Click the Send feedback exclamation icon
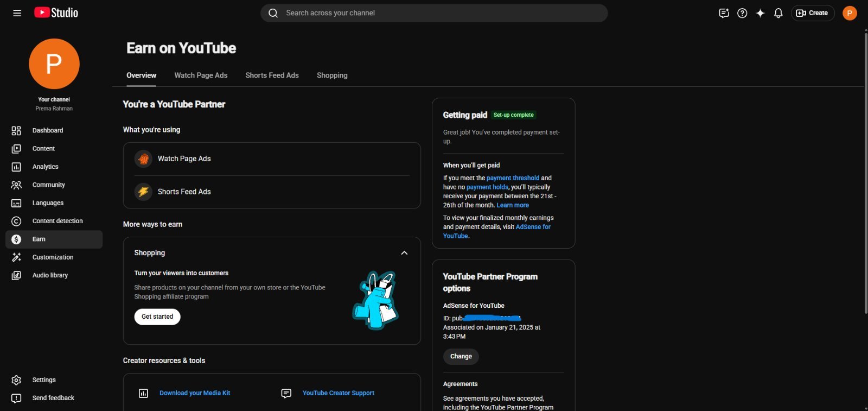This screenshot has height=411, width=868. coord(16,398)
